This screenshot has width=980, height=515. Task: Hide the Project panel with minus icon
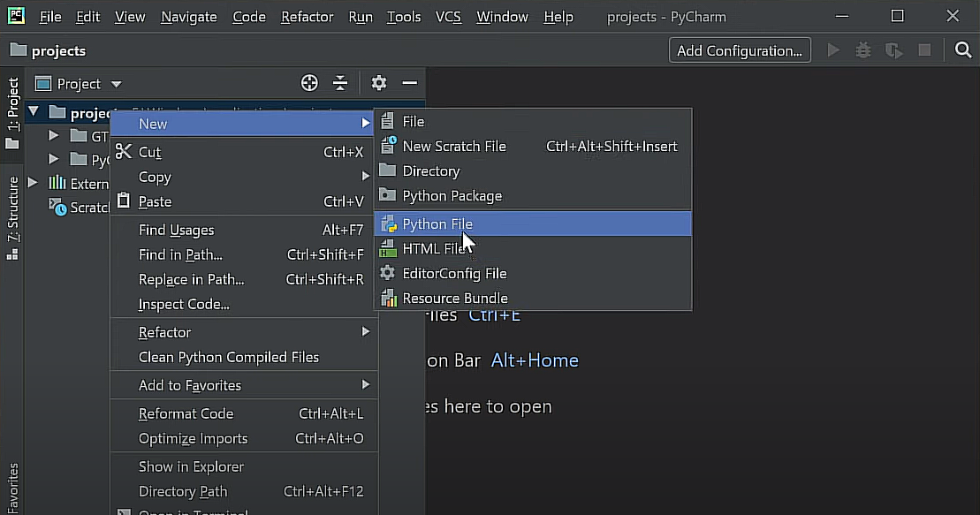point(409,83)
